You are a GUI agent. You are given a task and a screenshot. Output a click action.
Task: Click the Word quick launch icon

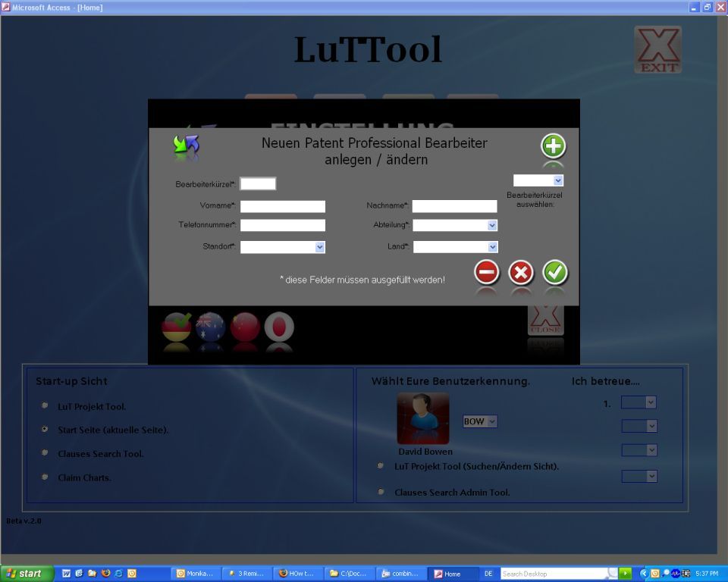click(x=67, y=574)
